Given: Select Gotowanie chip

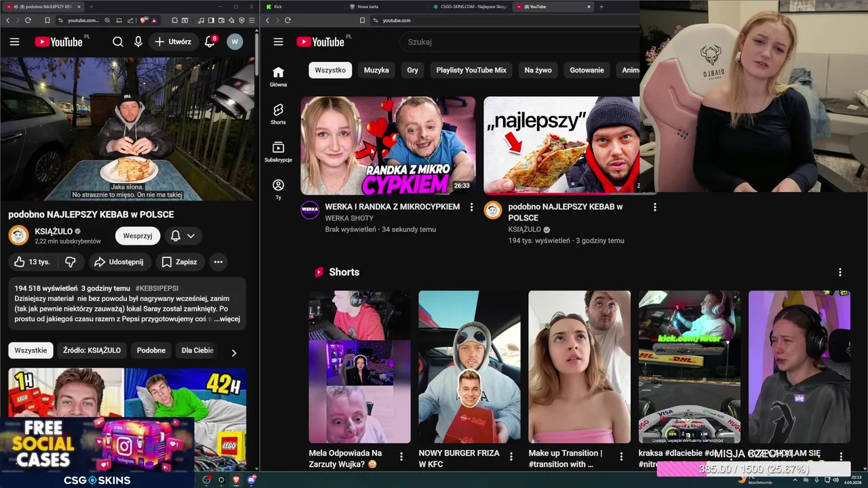Looking at the screenshot, I should tap(587, 70).
